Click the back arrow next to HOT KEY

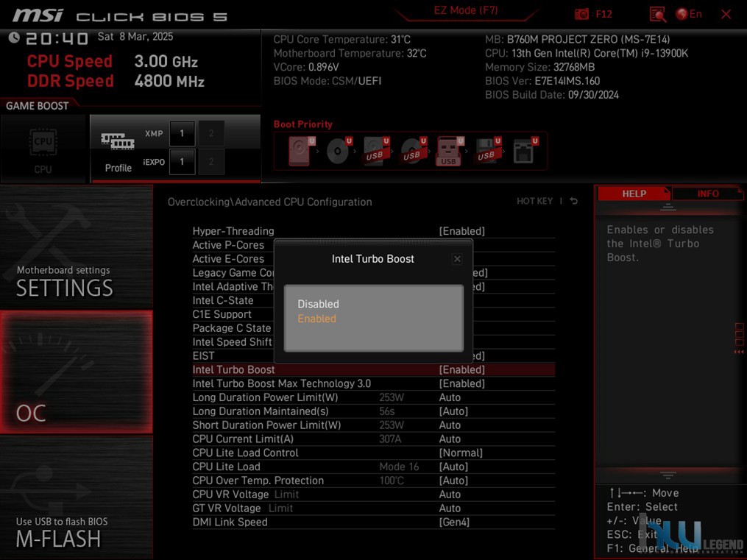tap(574, 201)
